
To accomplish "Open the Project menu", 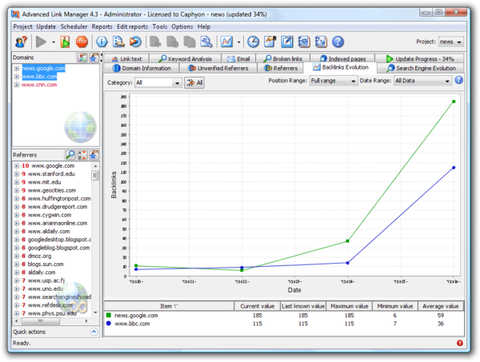I will click(23, 27).
